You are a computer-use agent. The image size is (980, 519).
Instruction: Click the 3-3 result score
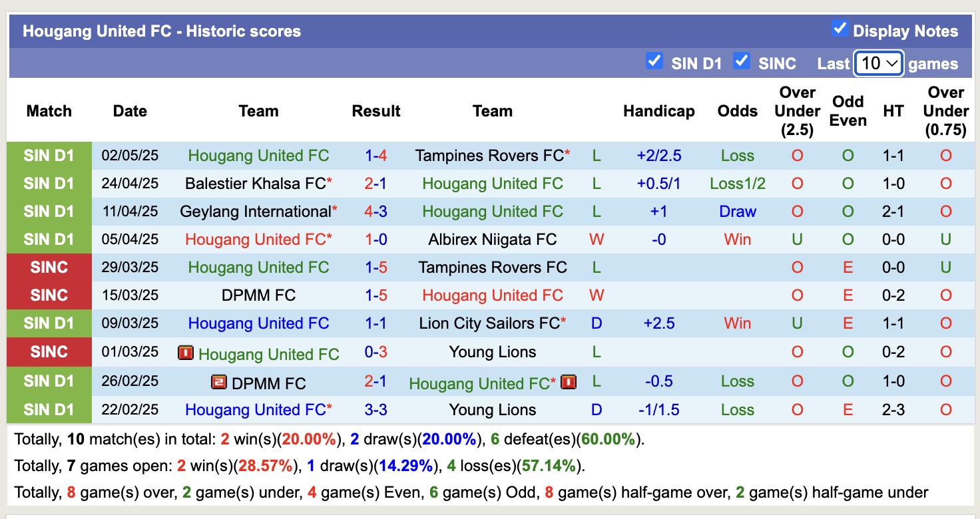click(x=376, y=410)
